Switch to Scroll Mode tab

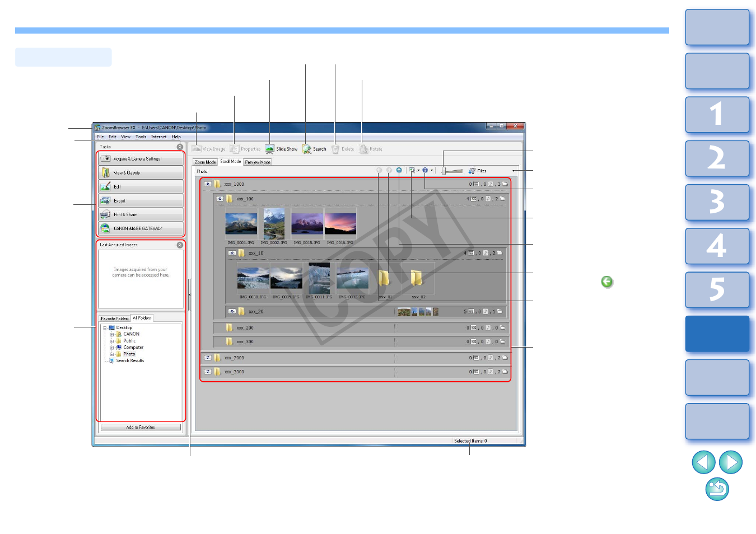tap(230, 162)
